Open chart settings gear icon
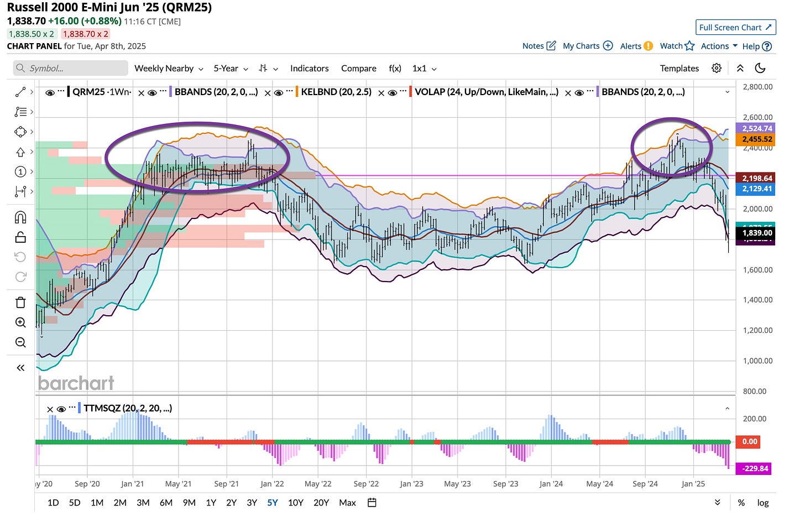The height and width of the screenshot is (532, 805). pos(717,68)
